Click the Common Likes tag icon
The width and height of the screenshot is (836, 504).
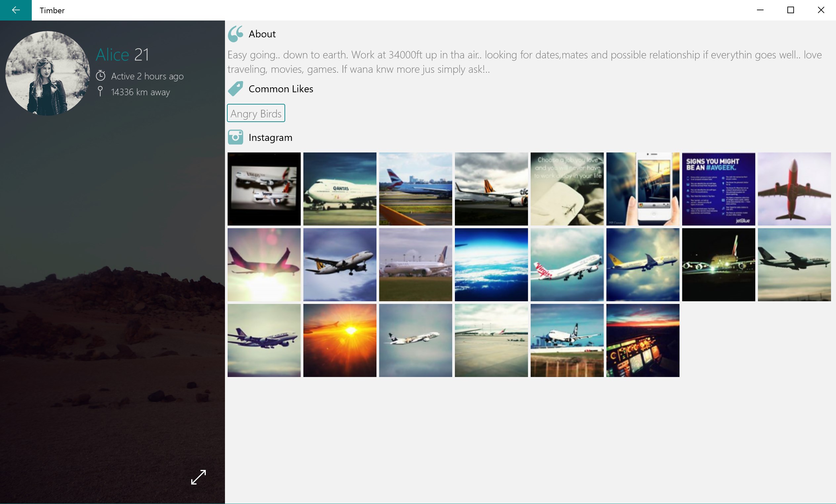(x=235, y=89)
